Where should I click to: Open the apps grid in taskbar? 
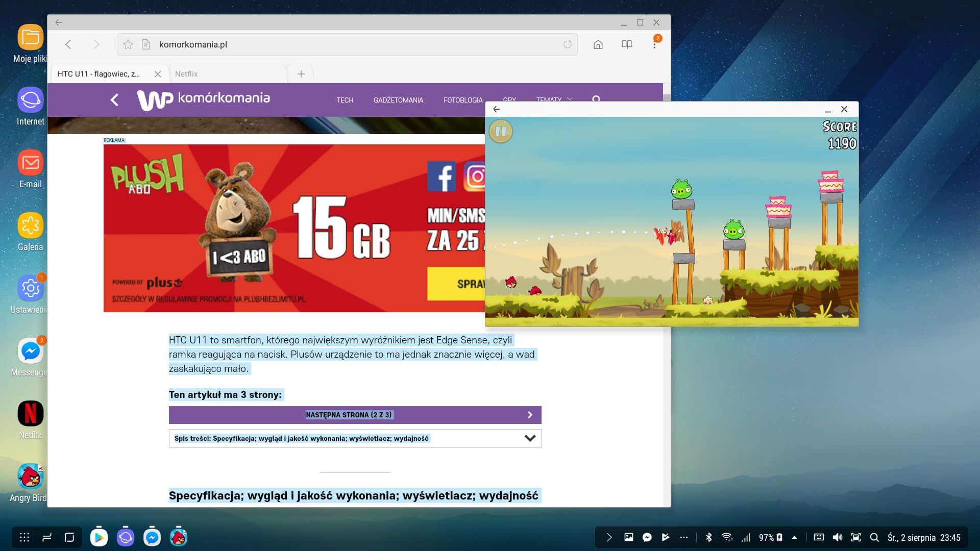pos(24,537)
